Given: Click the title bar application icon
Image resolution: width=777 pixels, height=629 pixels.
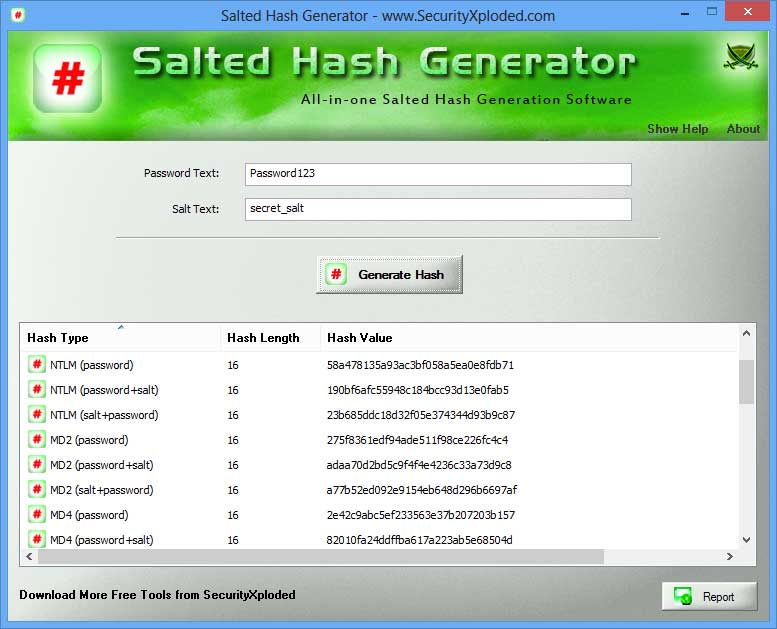Looking at the screenshot, I should [18, 15].
